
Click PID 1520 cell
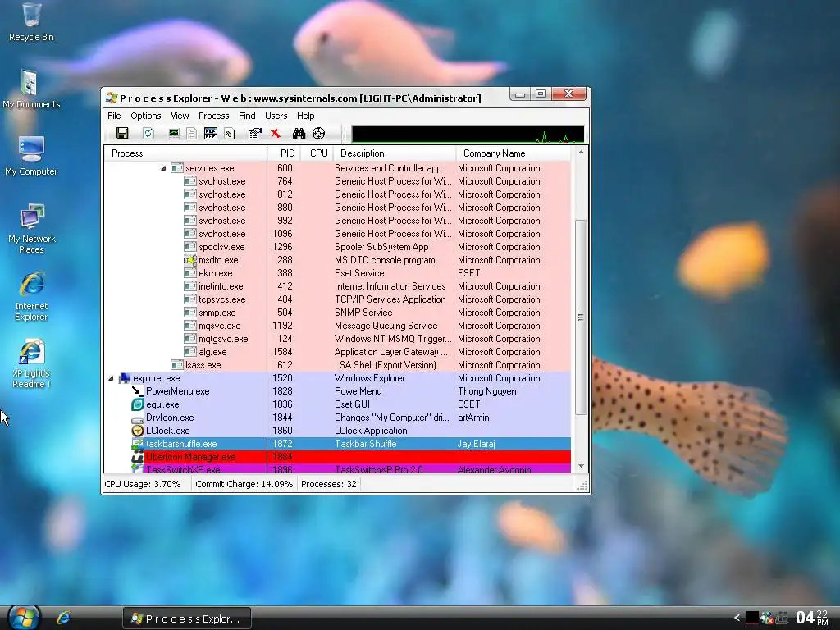282,378
